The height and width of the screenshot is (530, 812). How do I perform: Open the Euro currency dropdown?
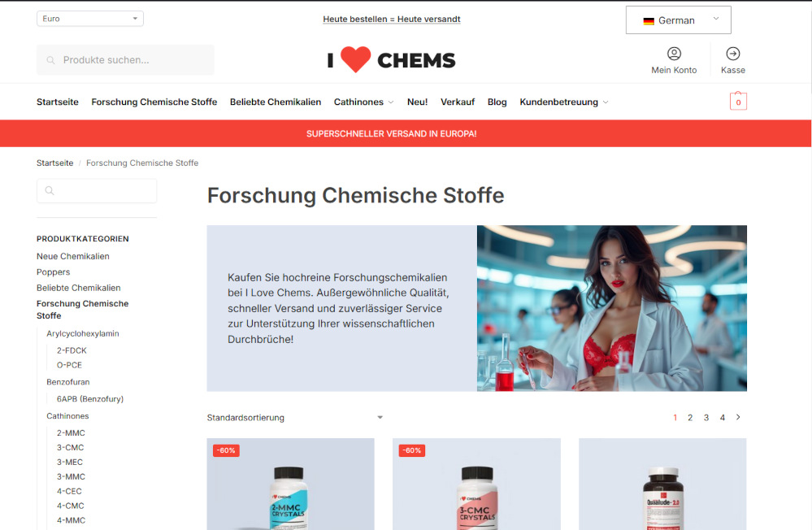[90, 19]
